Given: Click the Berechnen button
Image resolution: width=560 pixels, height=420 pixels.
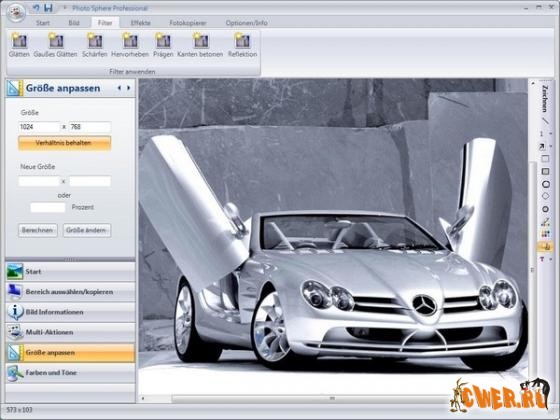Looking at the screenshot, I should click(38, 230).
